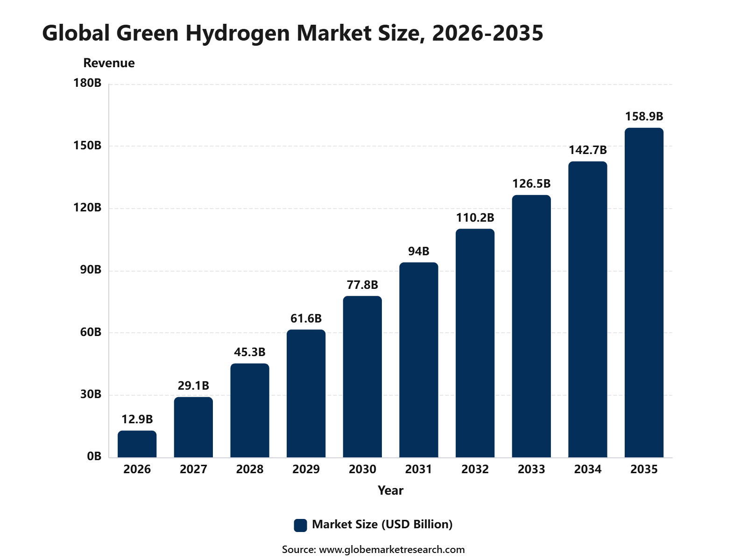Click the 120B y-axis tick label
Viewport: 747px width, 560px height.
tap(87, 208)
